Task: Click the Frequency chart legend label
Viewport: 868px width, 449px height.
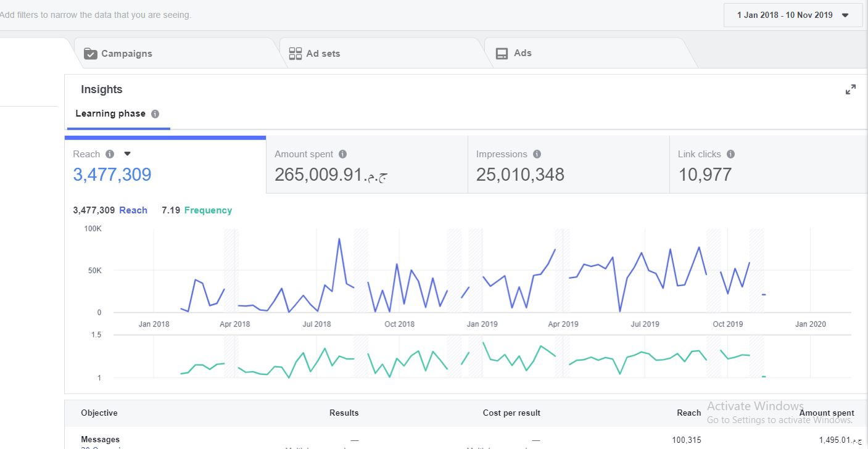Action: [x=208, y=210]
